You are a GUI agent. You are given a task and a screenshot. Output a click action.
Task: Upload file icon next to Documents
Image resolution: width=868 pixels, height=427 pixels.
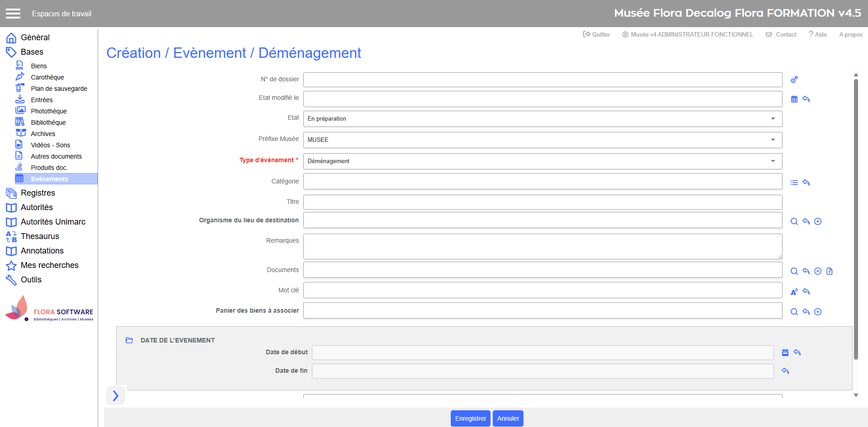[829, 271]
